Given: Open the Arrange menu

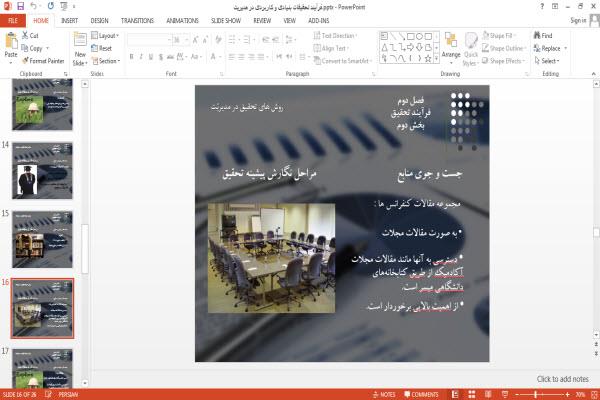Looking at the screenshot, I should point(451,48).
